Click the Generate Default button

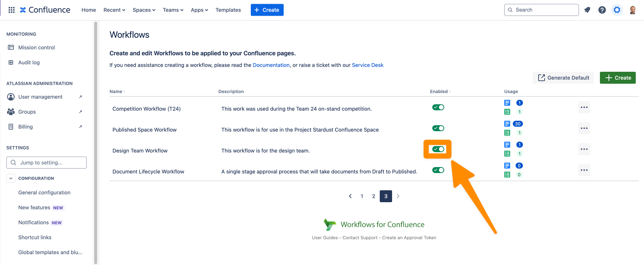[563, 78]
